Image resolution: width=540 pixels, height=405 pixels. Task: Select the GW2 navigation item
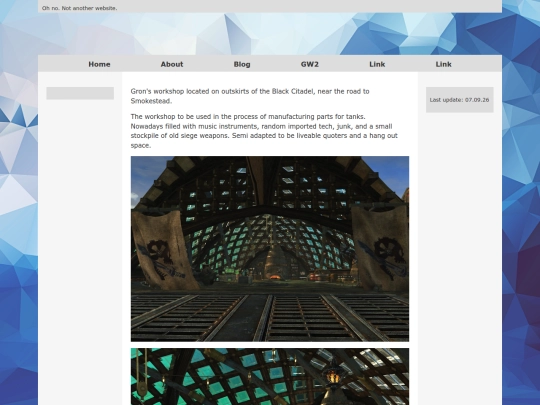click(x=310, y=64)
